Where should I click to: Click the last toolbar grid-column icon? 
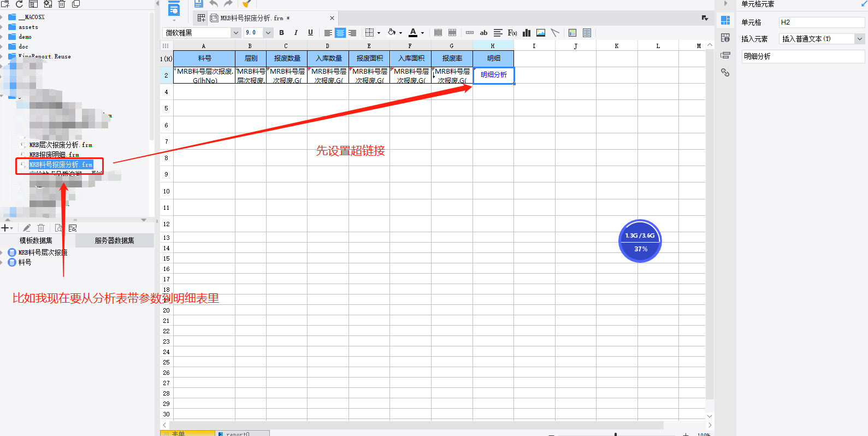coord(587,33)
